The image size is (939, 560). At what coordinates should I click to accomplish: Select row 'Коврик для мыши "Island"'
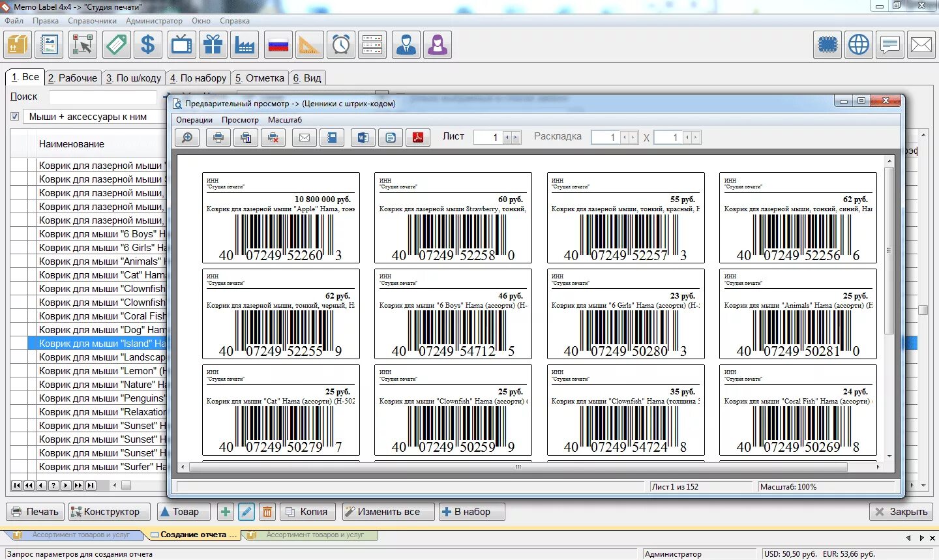(x=102, y=343)
